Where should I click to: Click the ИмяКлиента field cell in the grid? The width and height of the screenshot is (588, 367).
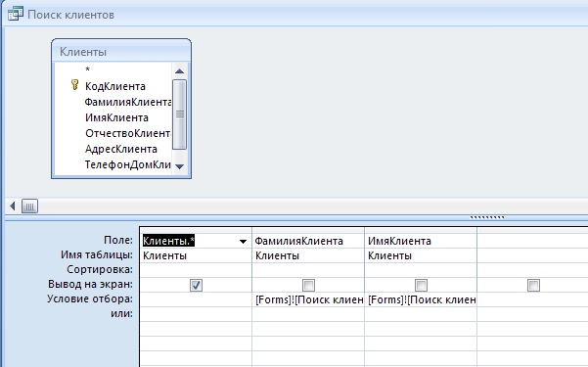click(x=421, y=241)
